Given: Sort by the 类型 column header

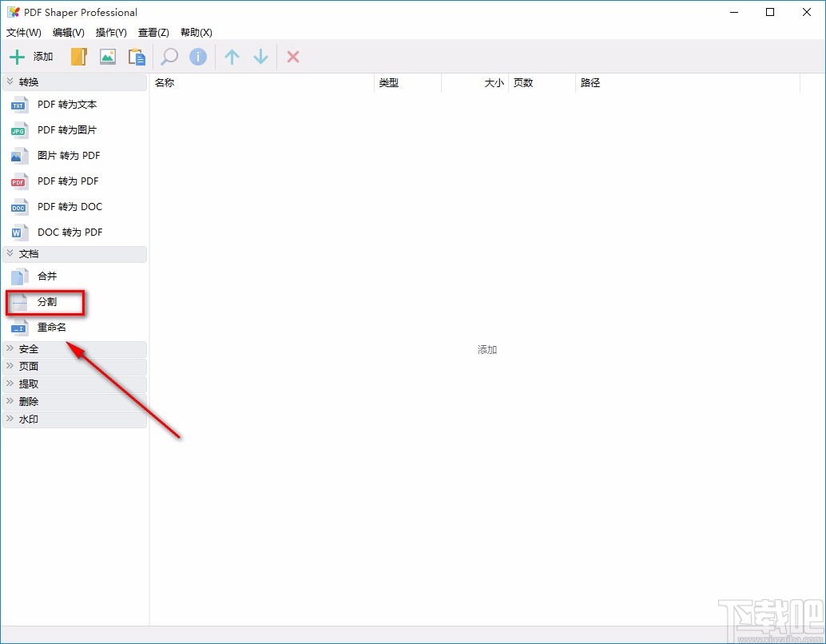Looking at the screenshot, I should click(x=407, y=83).
